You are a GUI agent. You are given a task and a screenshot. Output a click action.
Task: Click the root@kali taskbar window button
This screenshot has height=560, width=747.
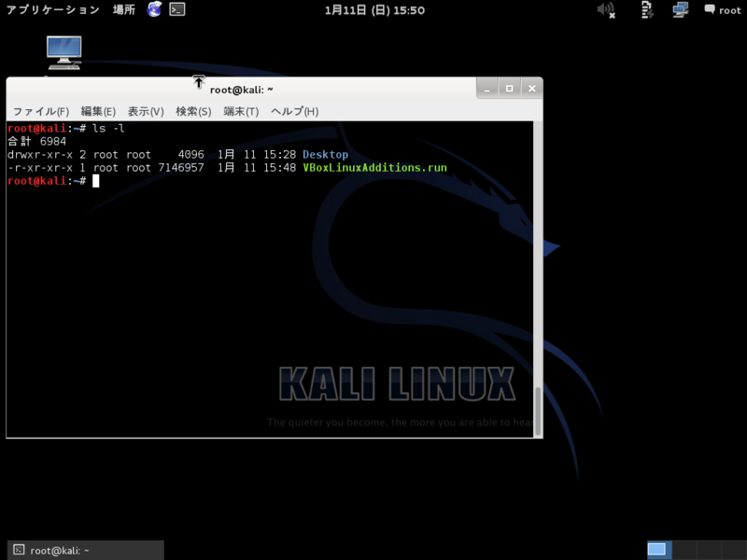tap(86, 550)
